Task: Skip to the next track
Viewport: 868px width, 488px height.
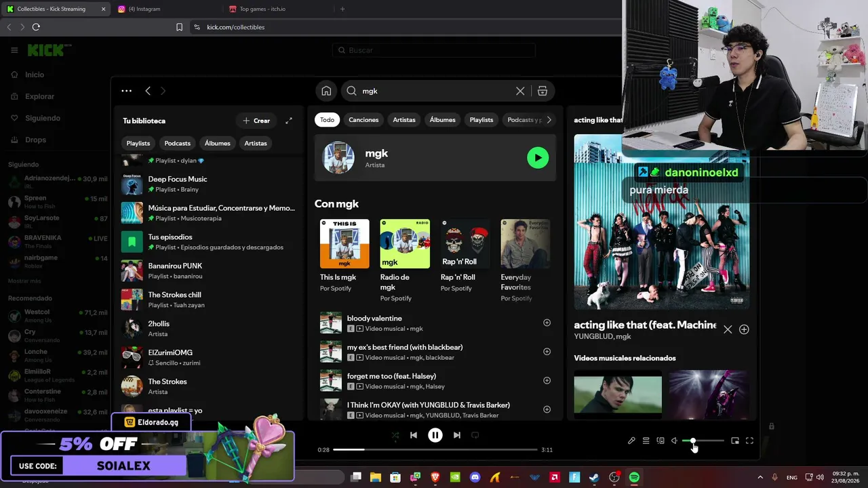Action: pyautogui.click(x=457, y=435)
